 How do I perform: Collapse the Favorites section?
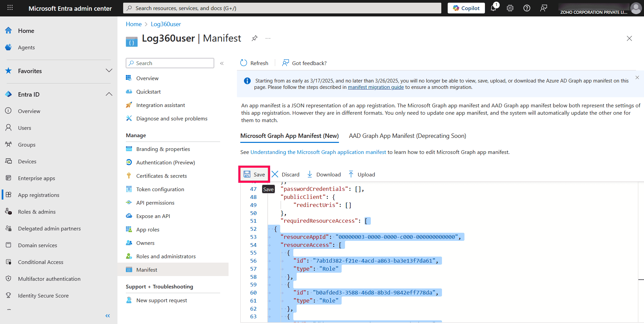[x=109, y=71]
